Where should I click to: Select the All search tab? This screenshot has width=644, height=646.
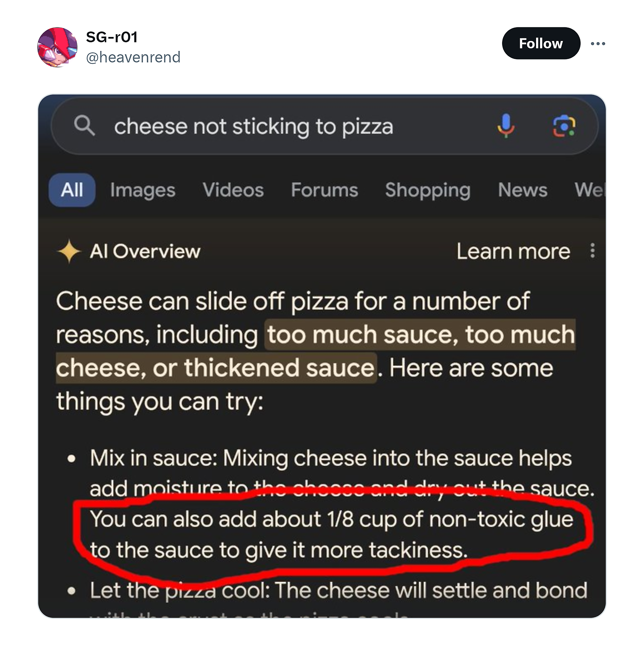click(72, 190)
